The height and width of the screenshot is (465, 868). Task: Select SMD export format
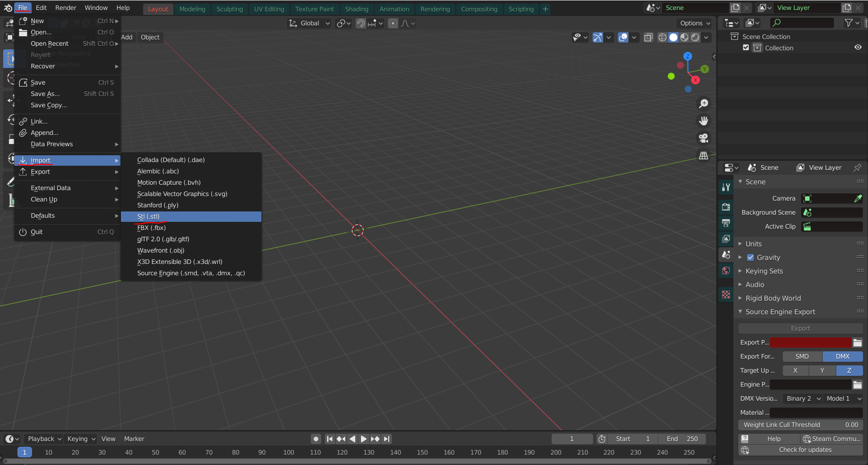(802, 356)
